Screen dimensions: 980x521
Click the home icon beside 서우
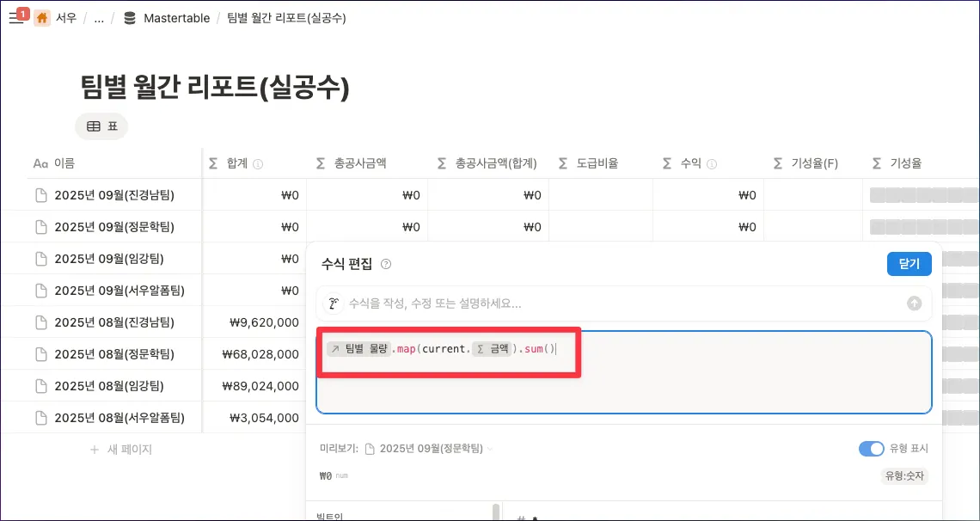[x=42, y=18]
